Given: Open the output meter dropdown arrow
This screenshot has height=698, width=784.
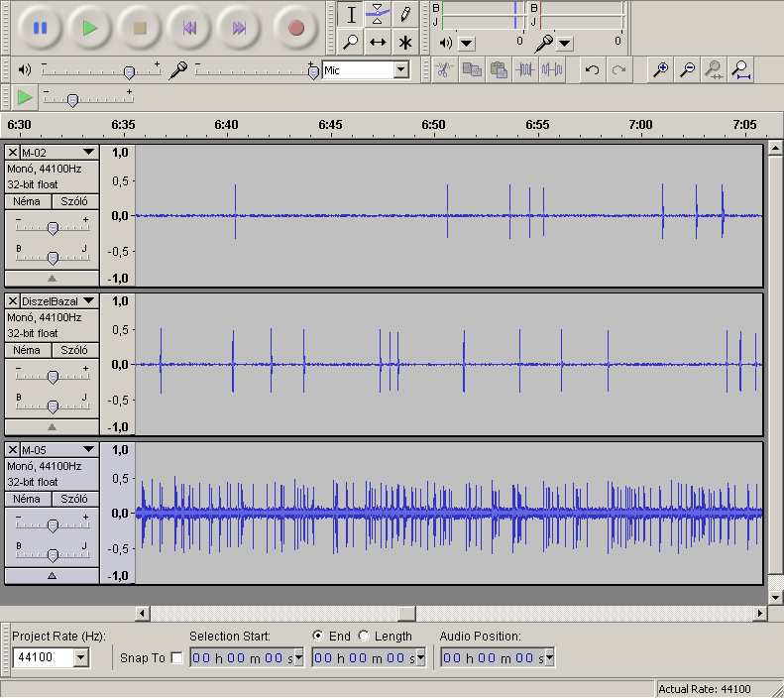Looking at the screenshot, I should 467,44.
